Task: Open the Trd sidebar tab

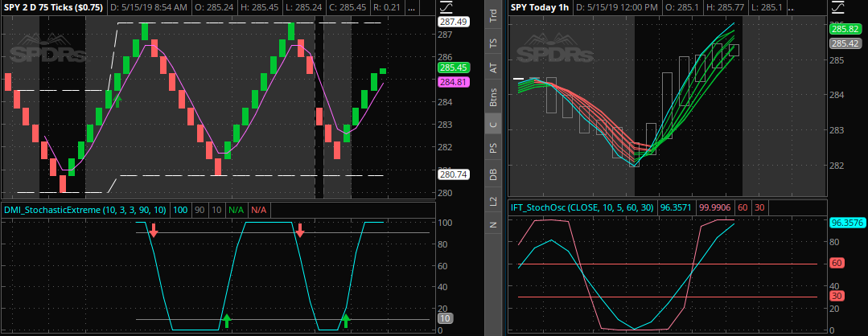Action: (x=493, y=16)
